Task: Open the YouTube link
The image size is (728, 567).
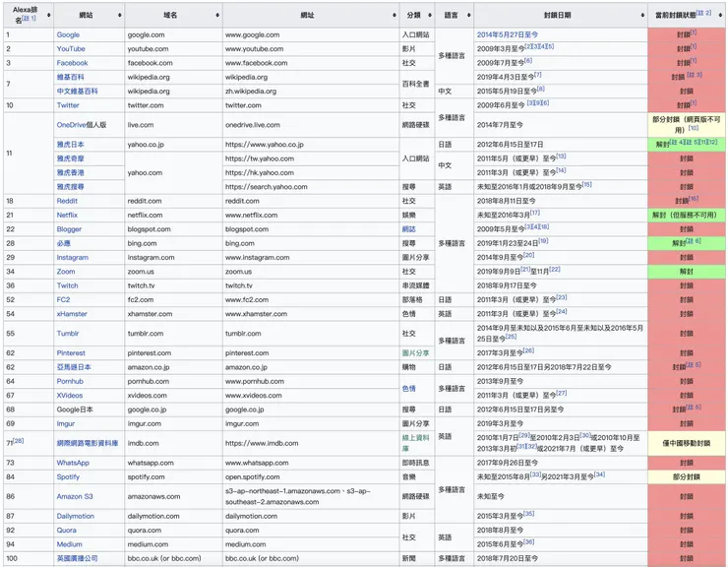Action: pos(71,49)
